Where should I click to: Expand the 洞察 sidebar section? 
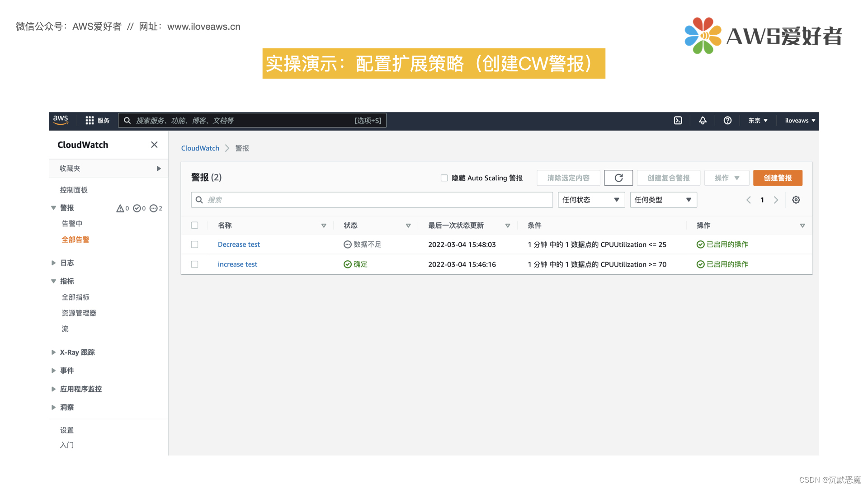point(54,408)
